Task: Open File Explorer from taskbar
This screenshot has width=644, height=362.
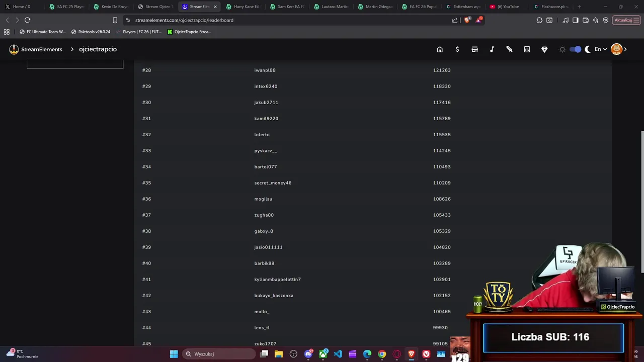Action: click(x=279, y=354)
